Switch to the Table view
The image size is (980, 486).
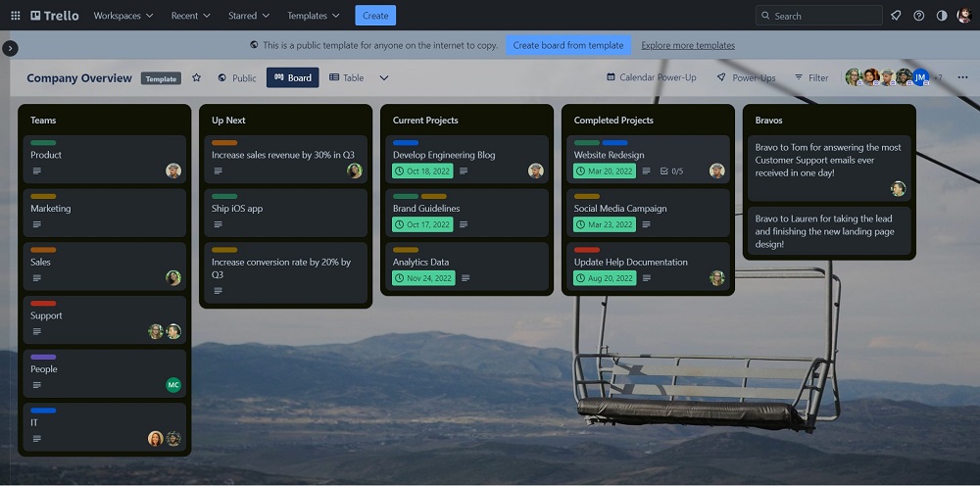(x=346, y=77)
